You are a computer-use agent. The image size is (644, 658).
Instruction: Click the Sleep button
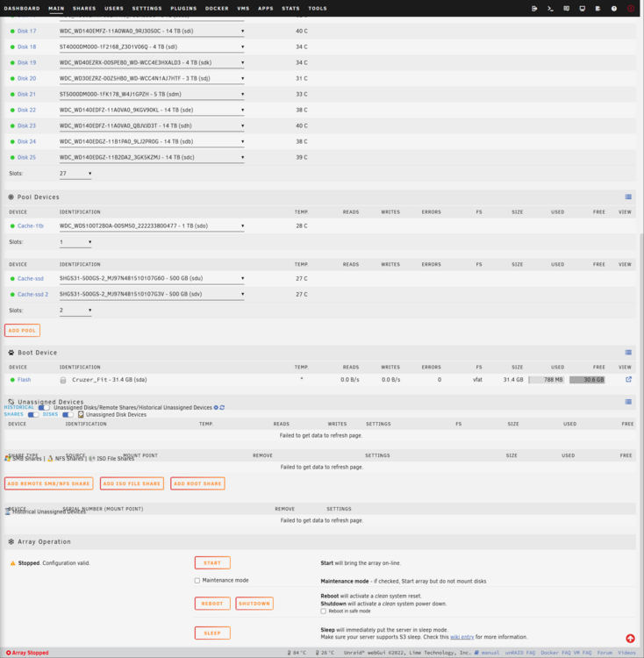click(212, 633)
